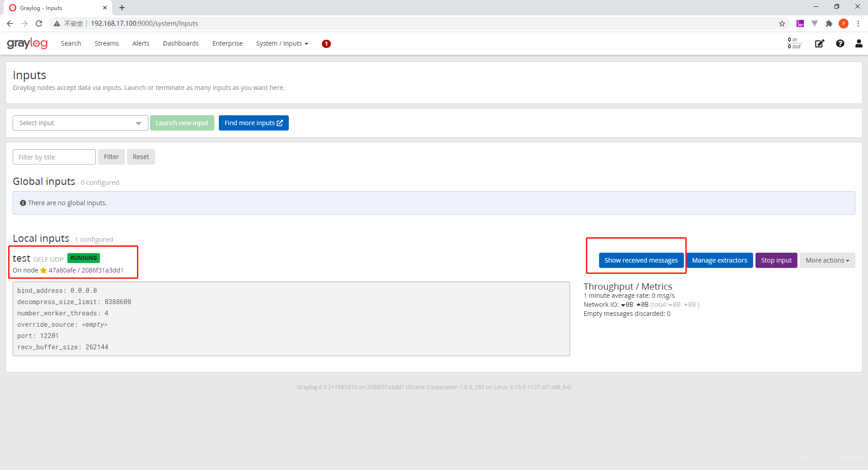
Task: Open the Streams page
Action: click(x=107, y=43)
